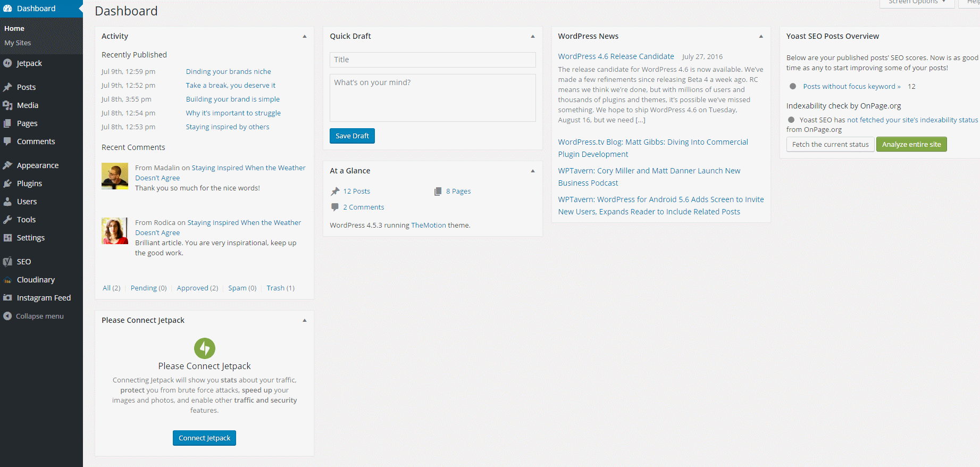Click Rodica's comment avatar
Screen dimensions: 980x467
click(x=115, y=231)
